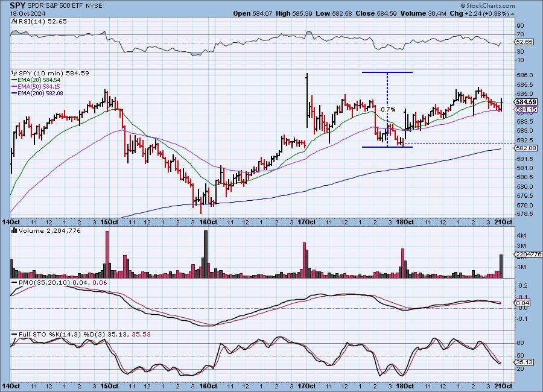
Task: Click the small RSI indicator icon
Action: (14, 21)
